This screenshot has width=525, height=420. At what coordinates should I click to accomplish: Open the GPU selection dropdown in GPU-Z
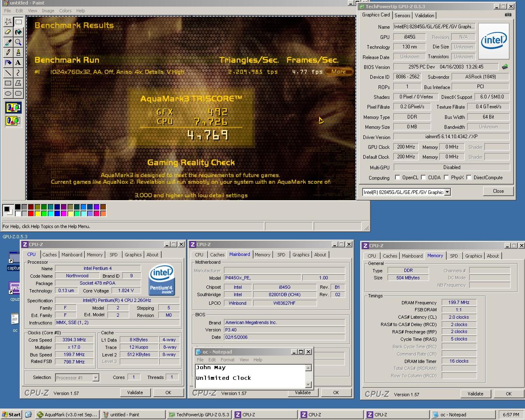(x=447, y=192)
